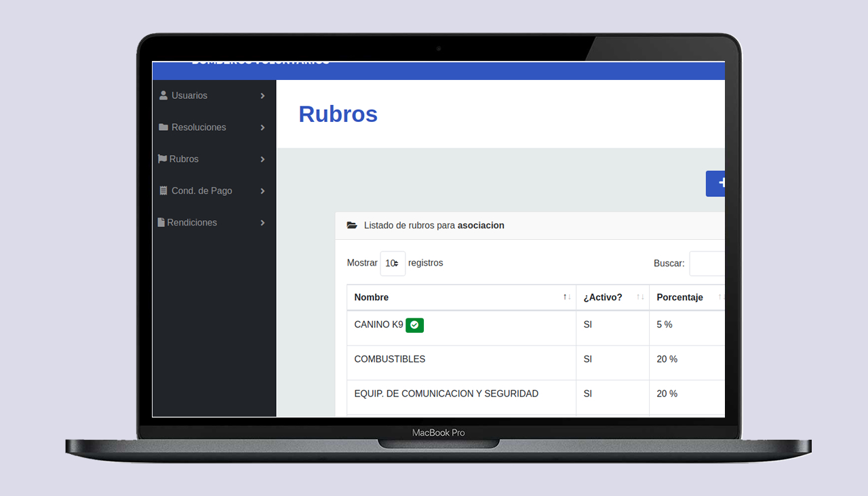The width and height of the screenshot is (868, 496).
Task: Click the Nombre column header
Action: pyautogui.click(x=462, y=297)
